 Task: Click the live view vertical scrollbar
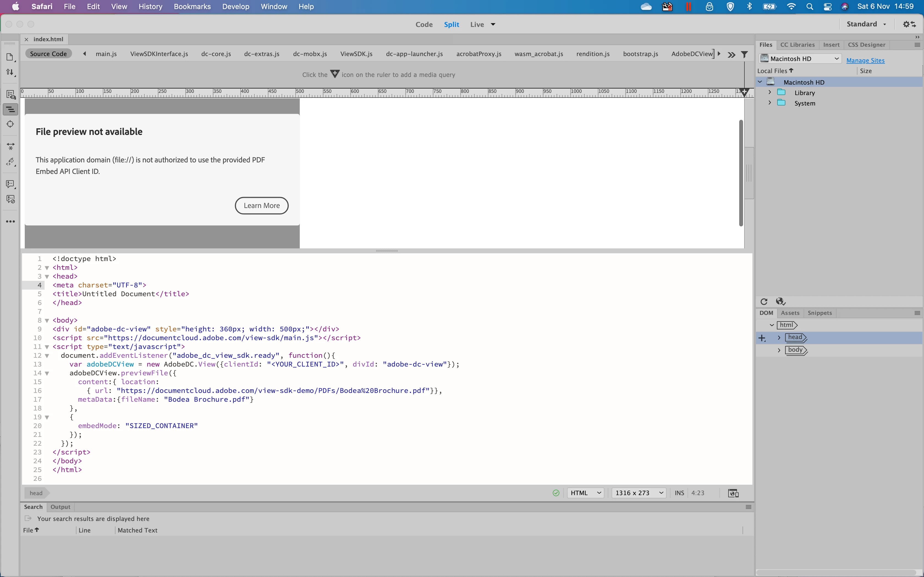coord(741,173)
